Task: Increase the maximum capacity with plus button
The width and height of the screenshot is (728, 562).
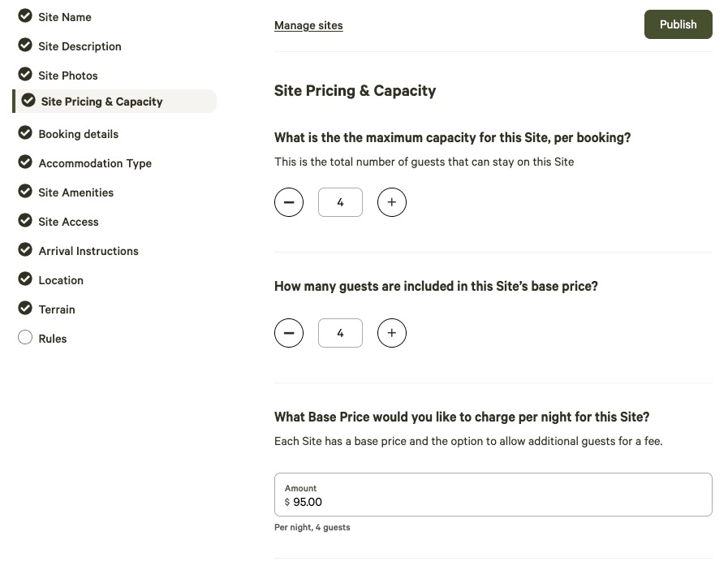Action: point(392,202)
